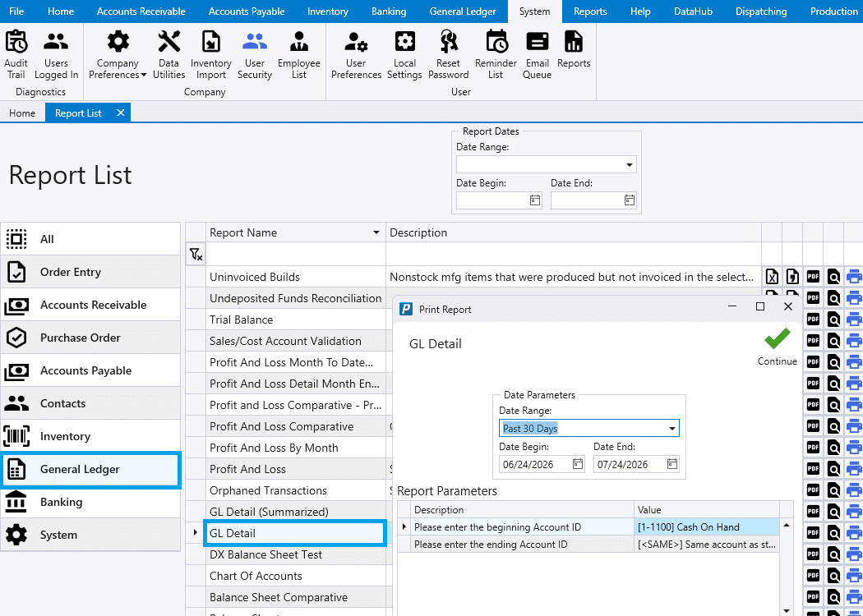Preview the Uninvoiced Builds report
Screen dimensions: 863x616
pyautogui.click(x=833, y=277)
